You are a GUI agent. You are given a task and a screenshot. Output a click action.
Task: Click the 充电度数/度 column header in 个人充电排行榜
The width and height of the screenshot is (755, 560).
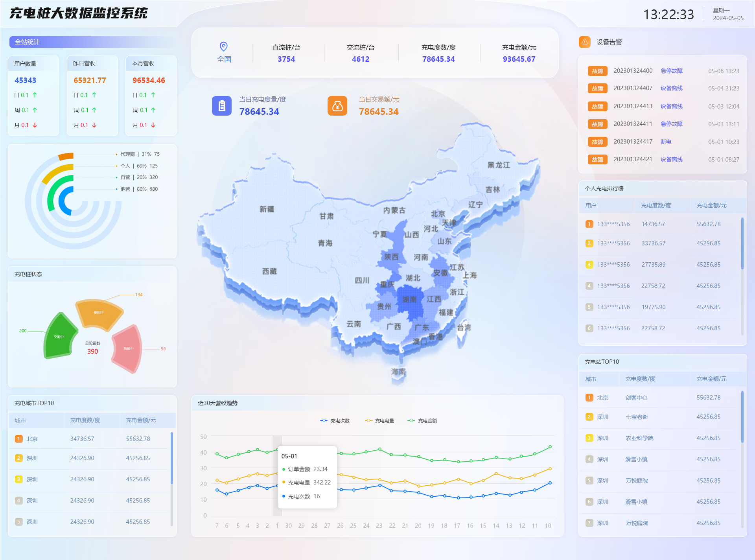click(x=656, y=205)
